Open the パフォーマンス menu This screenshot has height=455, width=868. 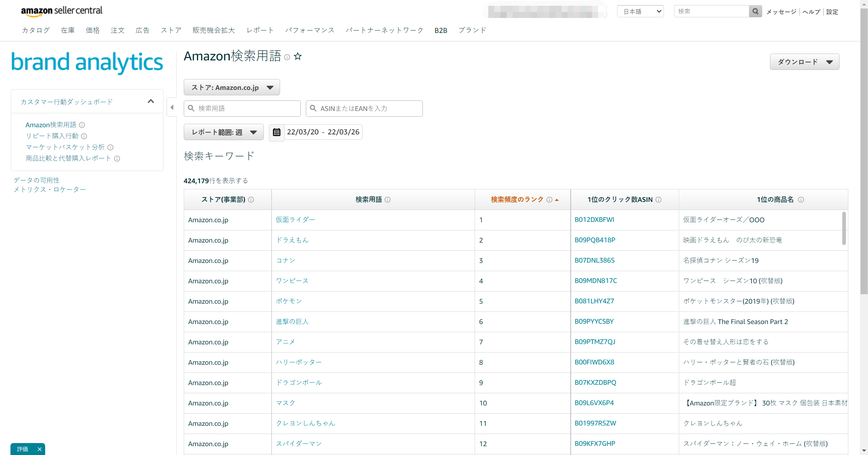[310, 30]
